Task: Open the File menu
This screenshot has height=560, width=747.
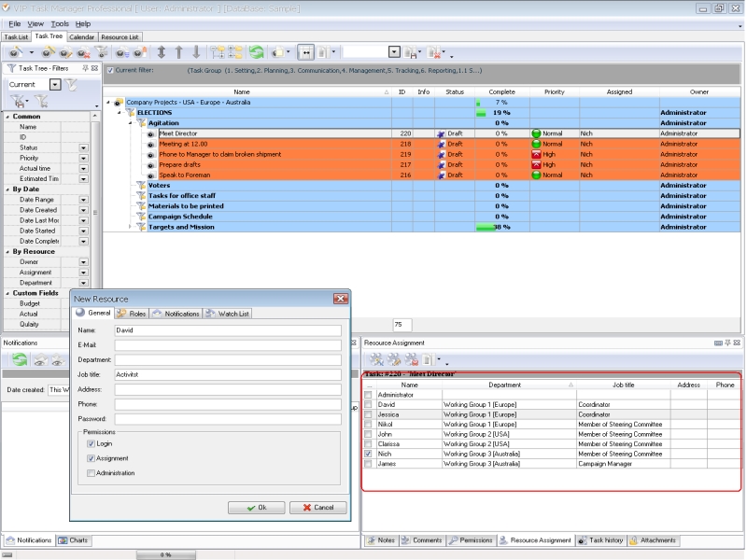Action: coord(14,24)
